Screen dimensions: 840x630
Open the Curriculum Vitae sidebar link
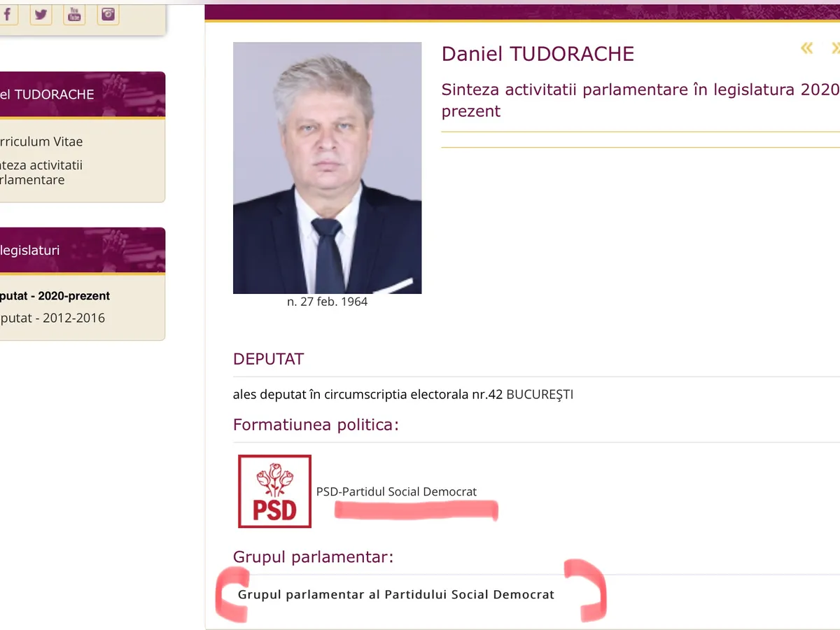point(41,141)
